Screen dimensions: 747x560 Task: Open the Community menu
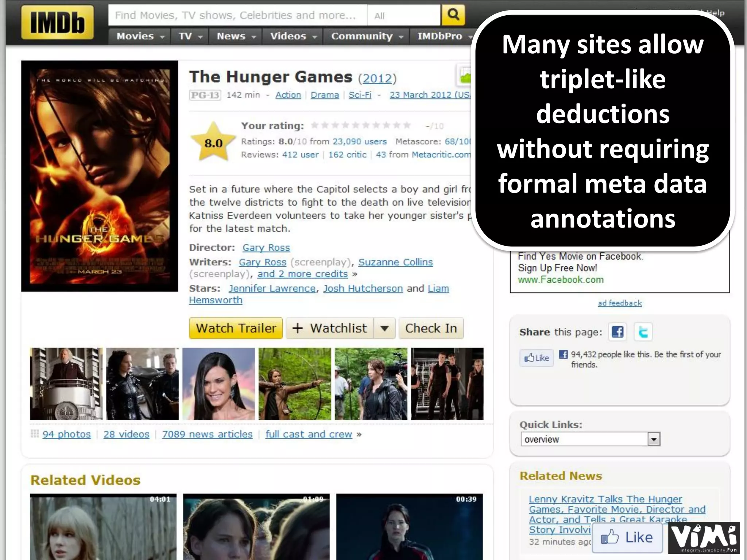[x=367, y=36]
